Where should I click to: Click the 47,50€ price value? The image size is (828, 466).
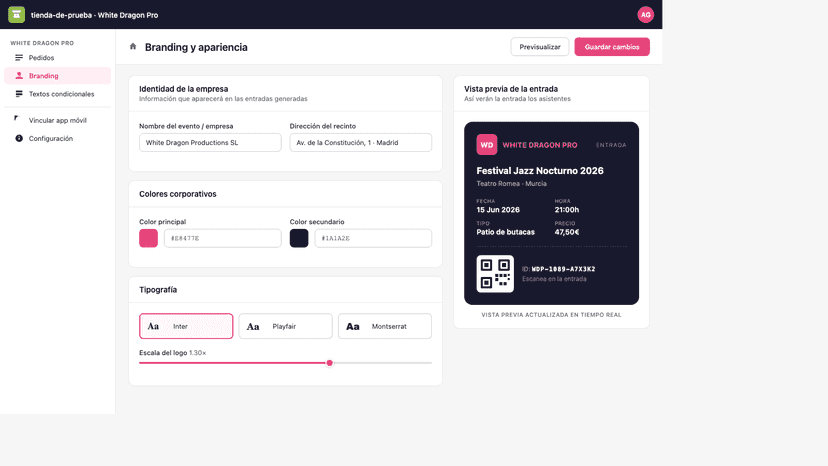[x=567, y=232]
